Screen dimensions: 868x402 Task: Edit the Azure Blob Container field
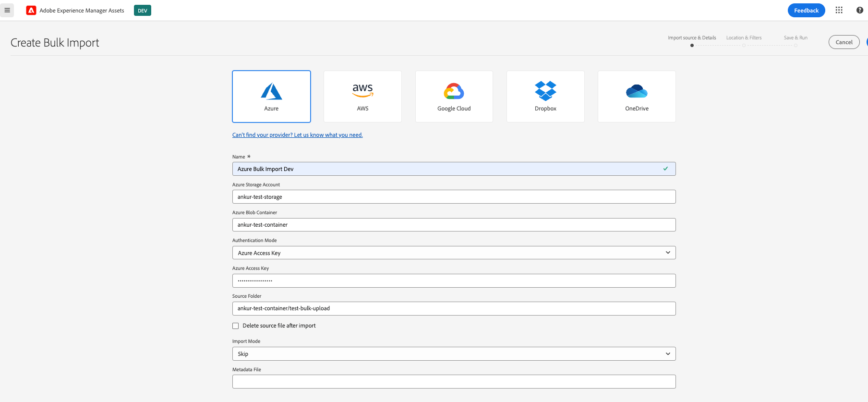click(454, 225)
